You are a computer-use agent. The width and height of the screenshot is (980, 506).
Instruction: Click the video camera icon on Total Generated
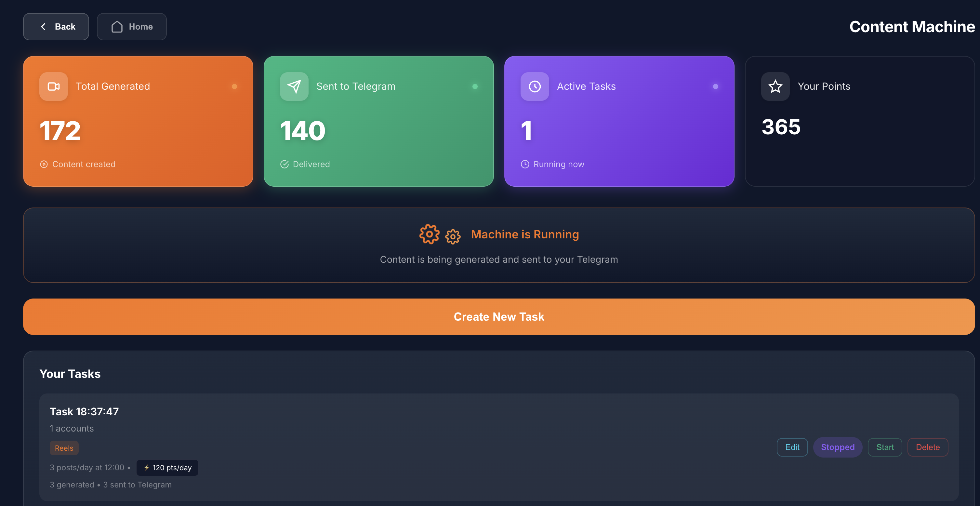click(x=53, y=87)
